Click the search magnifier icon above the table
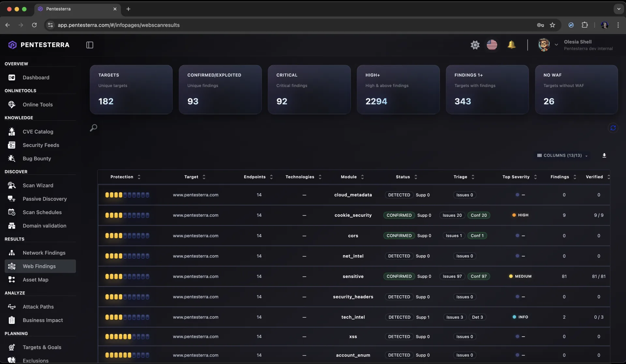Viewport: 626px width, 364px height. tap(94, 128)
